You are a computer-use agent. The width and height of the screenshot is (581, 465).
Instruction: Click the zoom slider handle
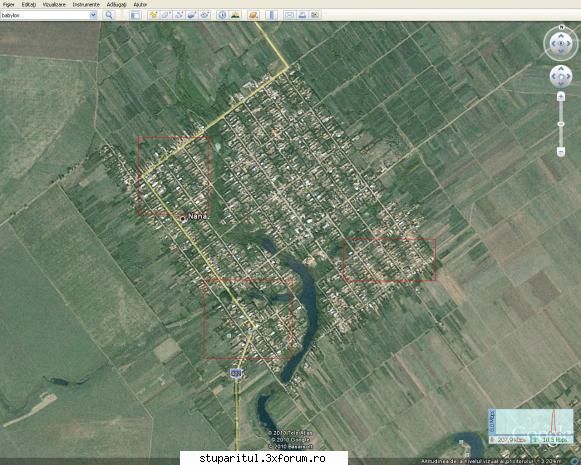point(561,124)
